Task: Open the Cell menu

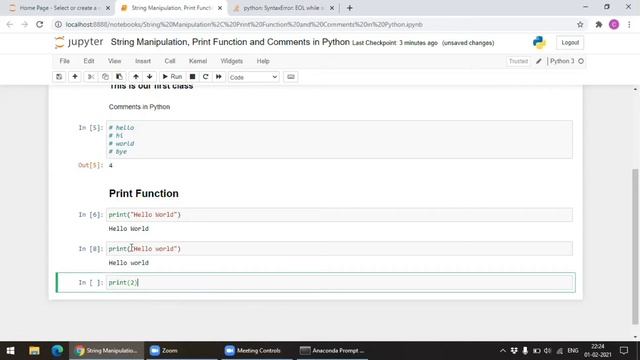Action: (x=170, y=61)
